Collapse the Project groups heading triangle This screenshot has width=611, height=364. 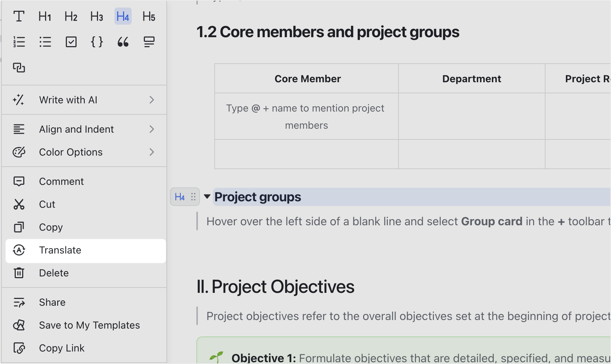207,197
